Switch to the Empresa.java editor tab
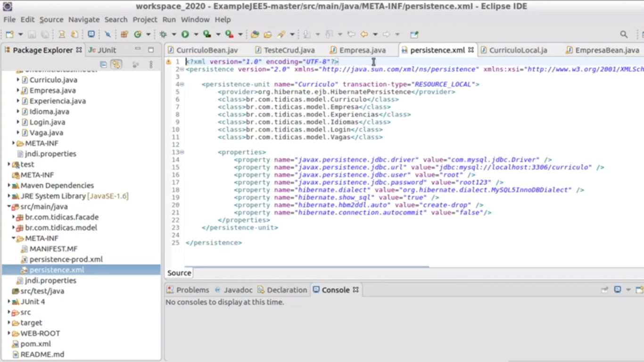This screenshot has width=644, height=362. [358, 50]
